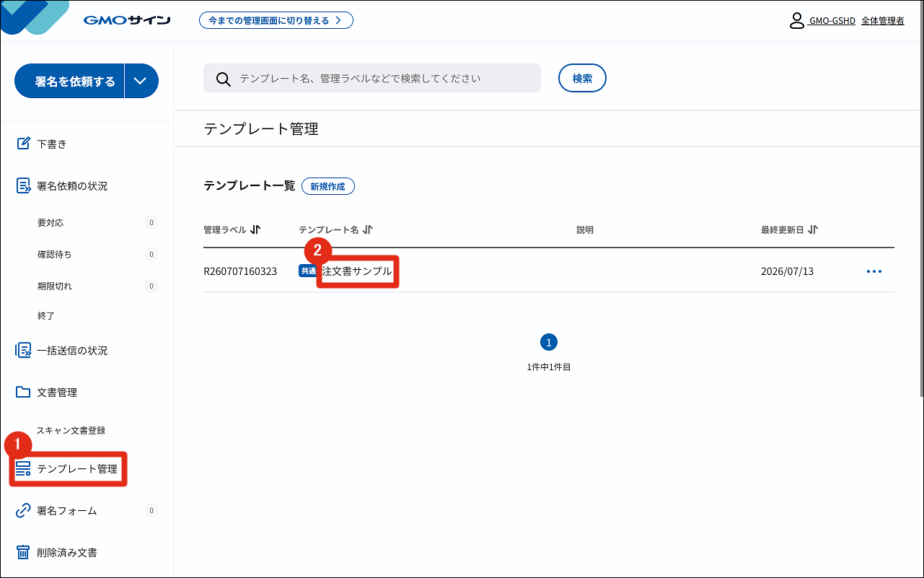Go to pagination page 1
The width and height of the screenshot is (924, 578).
coord(549,343)
